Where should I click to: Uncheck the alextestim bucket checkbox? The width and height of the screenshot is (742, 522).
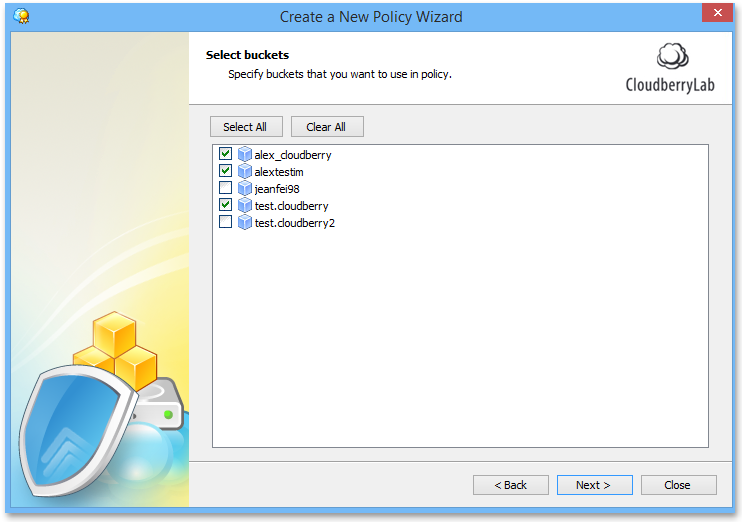(x=225, y=171)
